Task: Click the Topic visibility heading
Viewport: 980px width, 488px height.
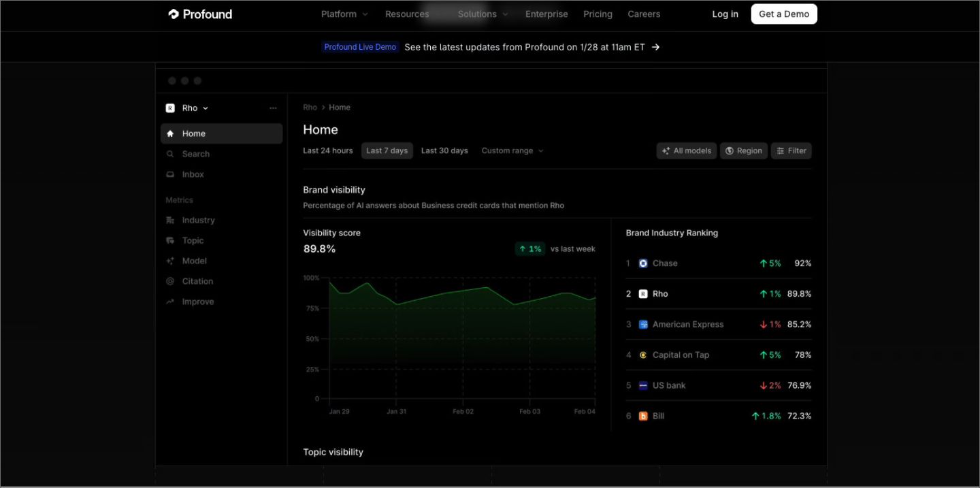Action: [333, 452]
